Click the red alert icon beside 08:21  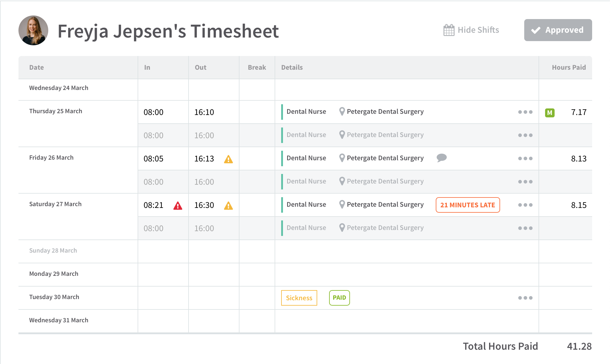(177, 206)
